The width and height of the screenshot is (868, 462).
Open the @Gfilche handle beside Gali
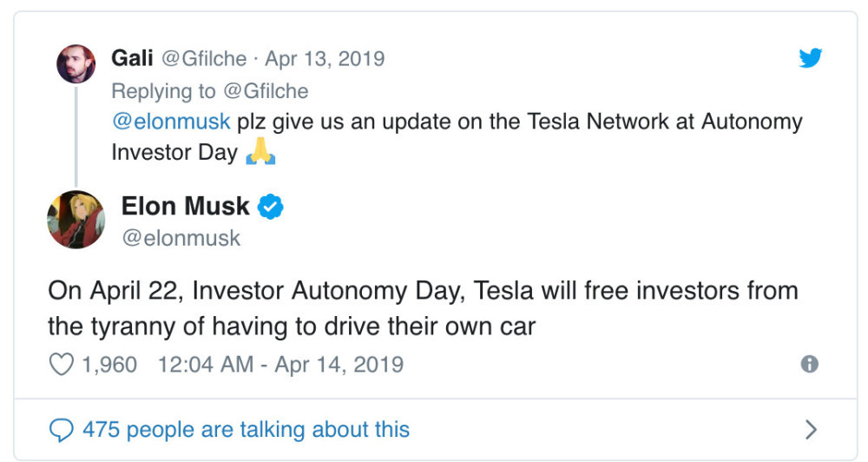204,58
